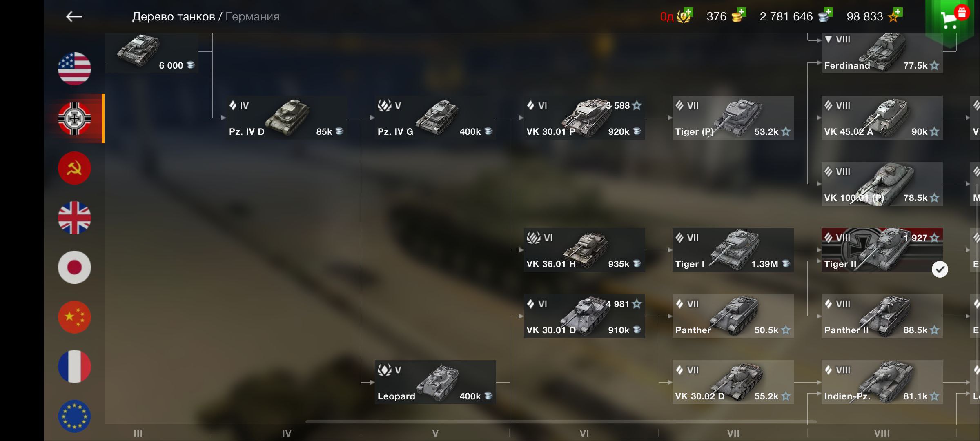
Task: Select the Germany flag tab
Action: click(x=74, y=118)
